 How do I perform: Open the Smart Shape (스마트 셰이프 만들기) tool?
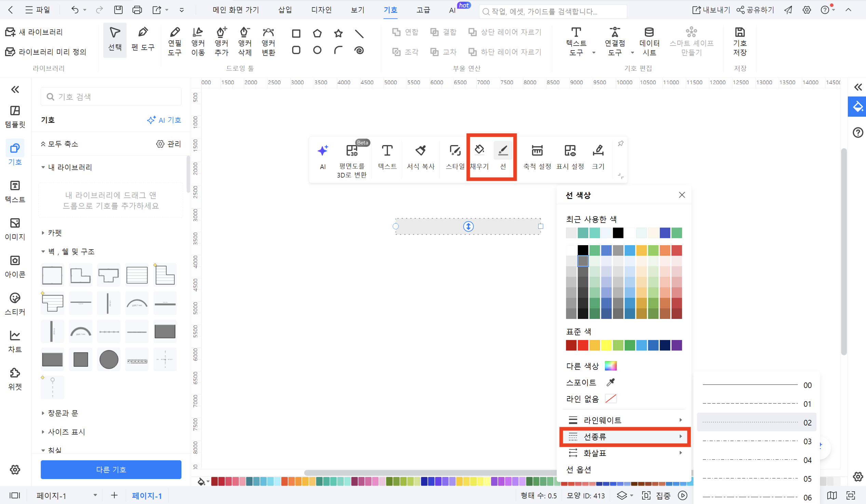point(691,41)
